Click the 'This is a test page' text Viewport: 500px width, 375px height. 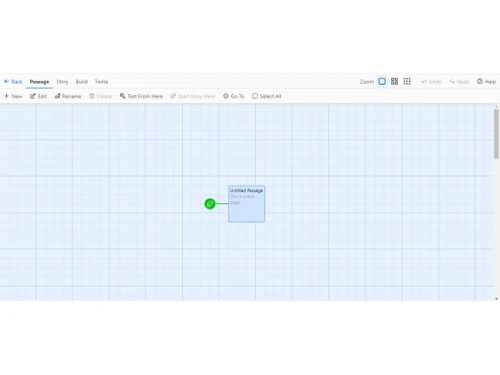pos(242,199)
